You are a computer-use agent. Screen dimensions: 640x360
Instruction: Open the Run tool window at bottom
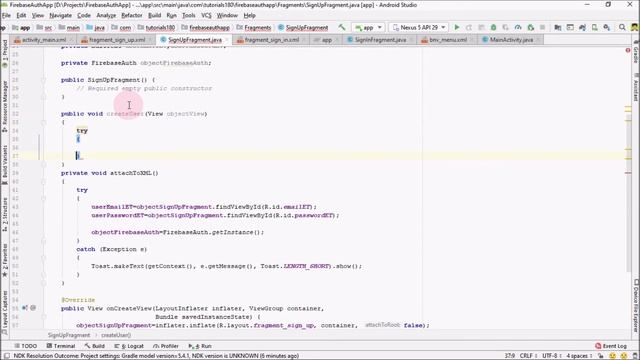200,346
